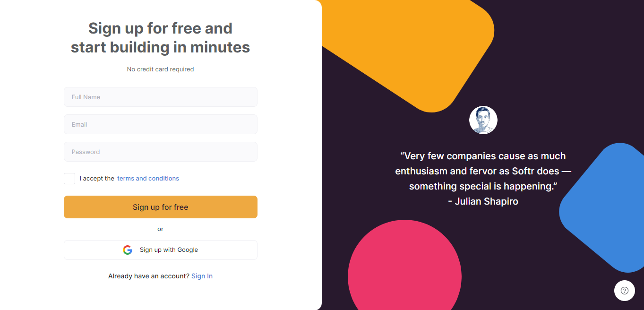Select the Password input field
This screenshot has height=310, width=644.
(x=161, y=152)
